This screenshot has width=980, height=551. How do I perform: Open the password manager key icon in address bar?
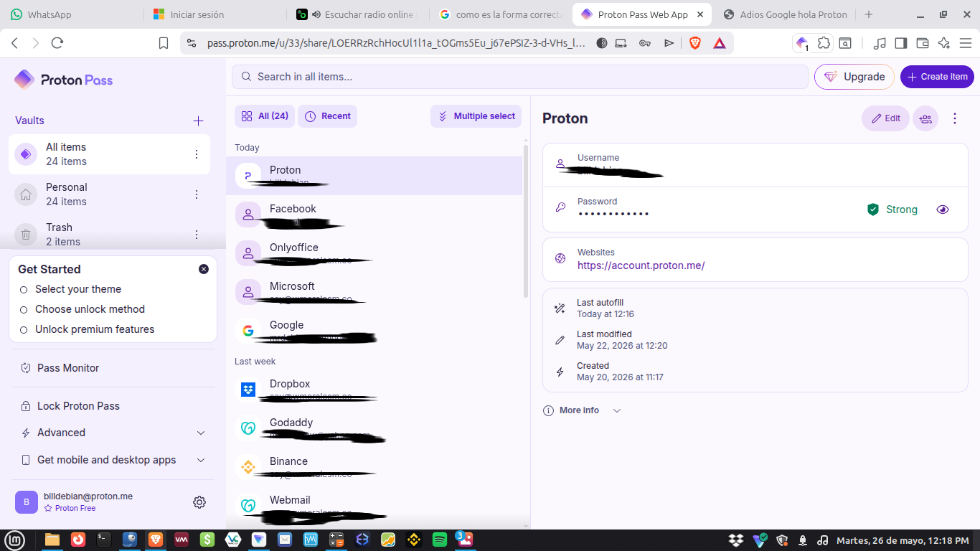coord(645,43)
